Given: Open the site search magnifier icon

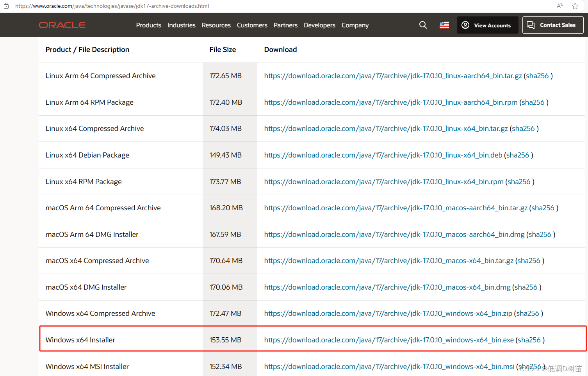Looking at the screenshot, I should tap(423, 25).
